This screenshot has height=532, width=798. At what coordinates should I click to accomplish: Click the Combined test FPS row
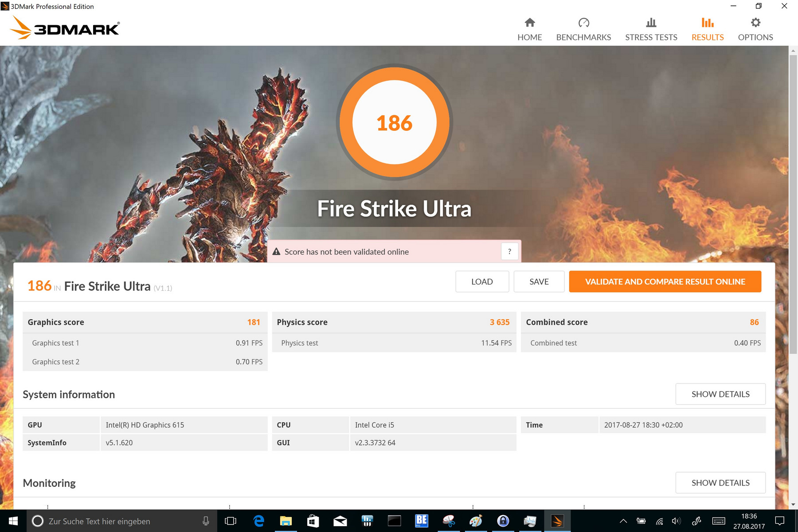click(x=643, y=343)
